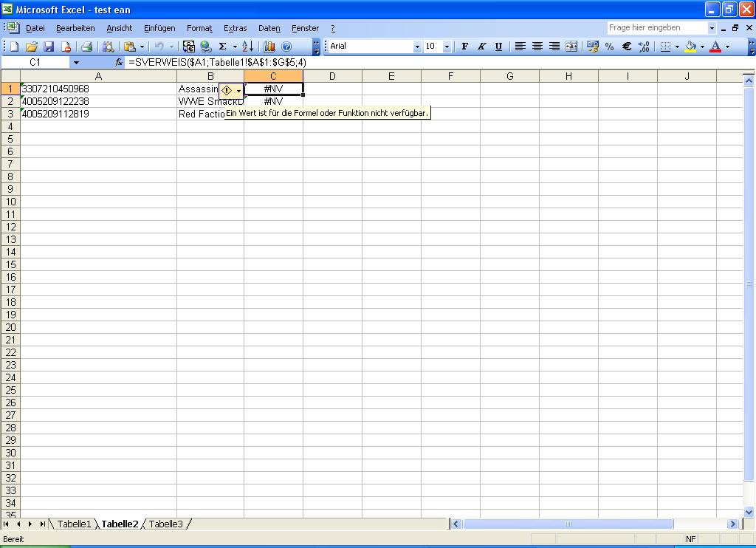Open the Fenster menu

click(305, 28)
